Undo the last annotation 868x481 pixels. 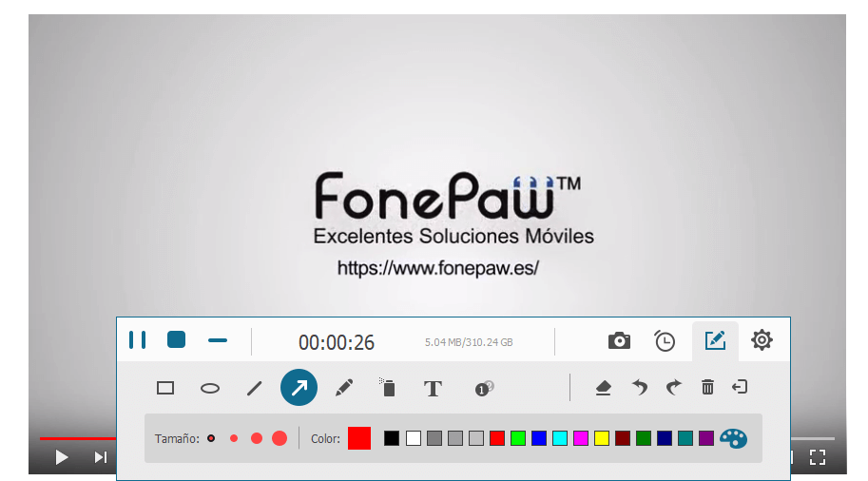point(640,387)
